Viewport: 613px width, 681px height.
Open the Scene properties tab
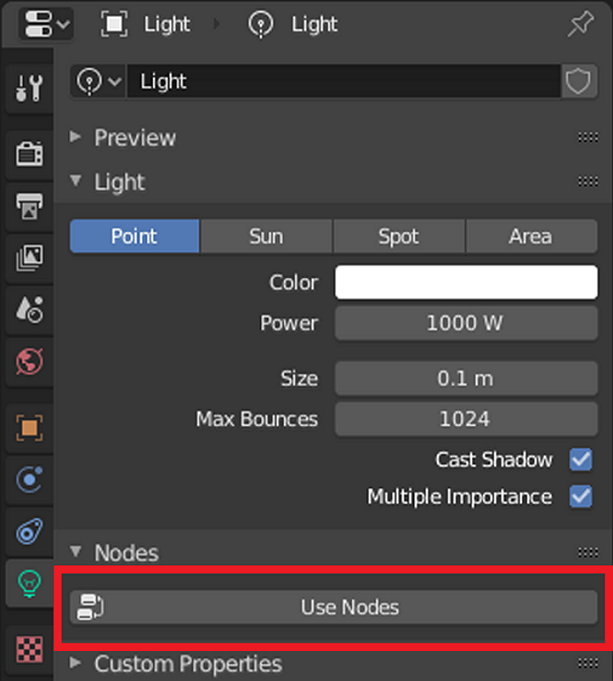(29, 309)
